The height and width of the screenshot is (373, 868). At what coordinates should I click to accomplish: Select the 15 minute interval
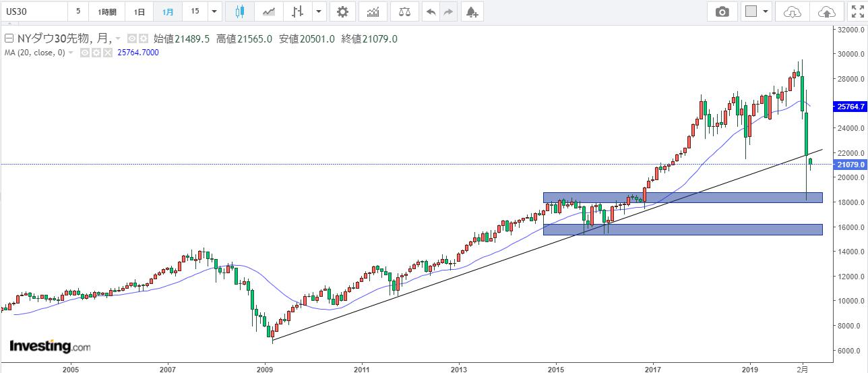coord(195,11)
